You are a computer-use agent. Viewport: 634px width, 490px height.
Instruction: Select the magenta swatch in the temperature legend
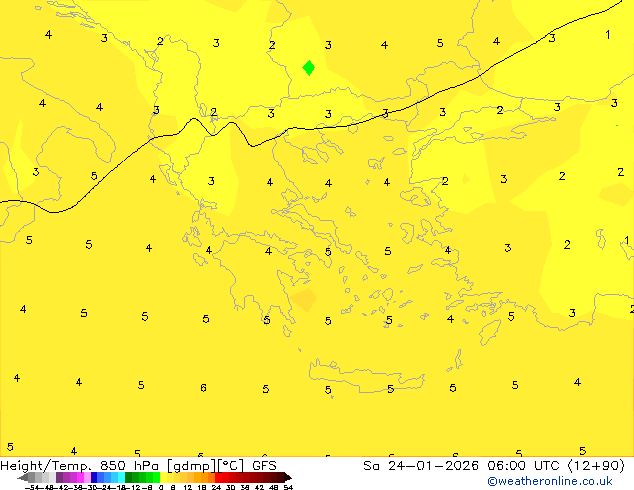pyautogui.click(x=80, y=477)
